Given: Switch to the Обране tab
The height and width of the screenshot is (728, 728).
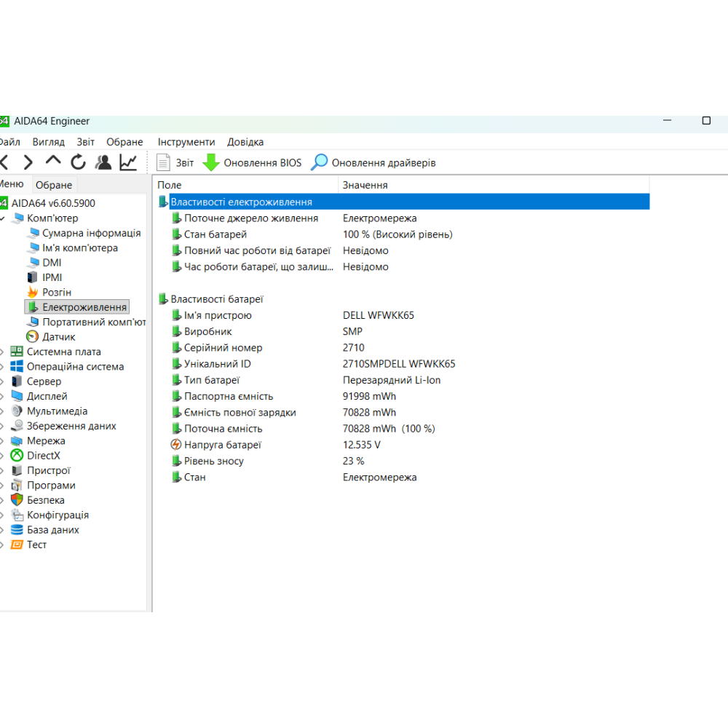Looking at the screenshot, I should point(54,185).
